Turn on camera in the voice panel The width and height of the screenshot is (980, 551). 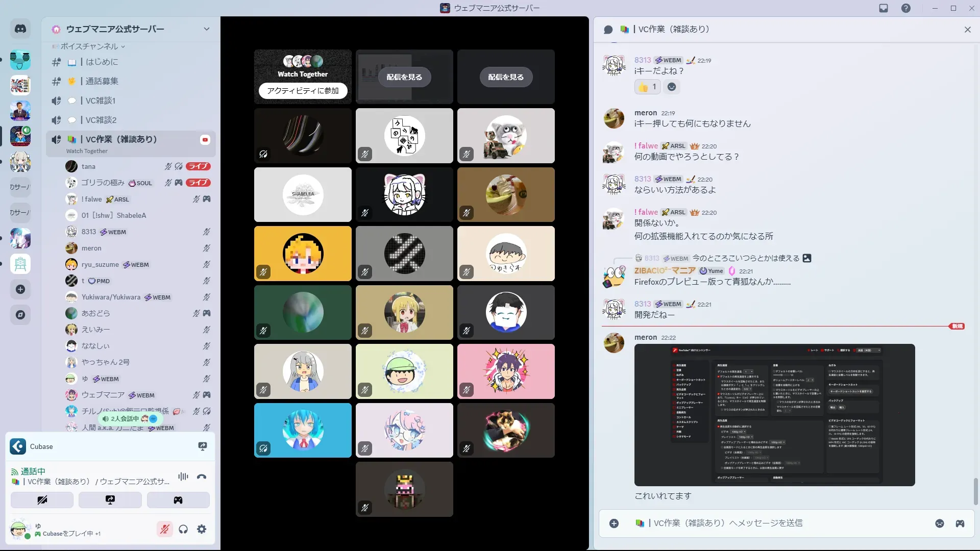point(42,500)
